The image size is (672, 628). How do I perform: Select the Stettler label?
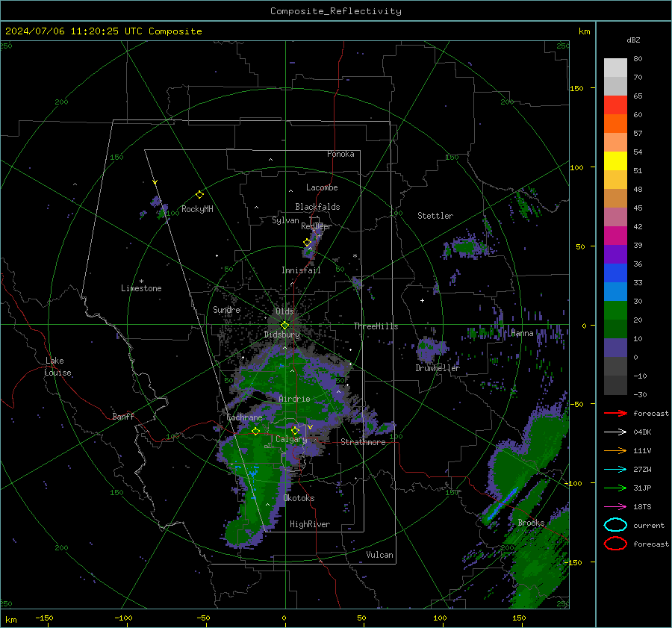coord(435,216)
